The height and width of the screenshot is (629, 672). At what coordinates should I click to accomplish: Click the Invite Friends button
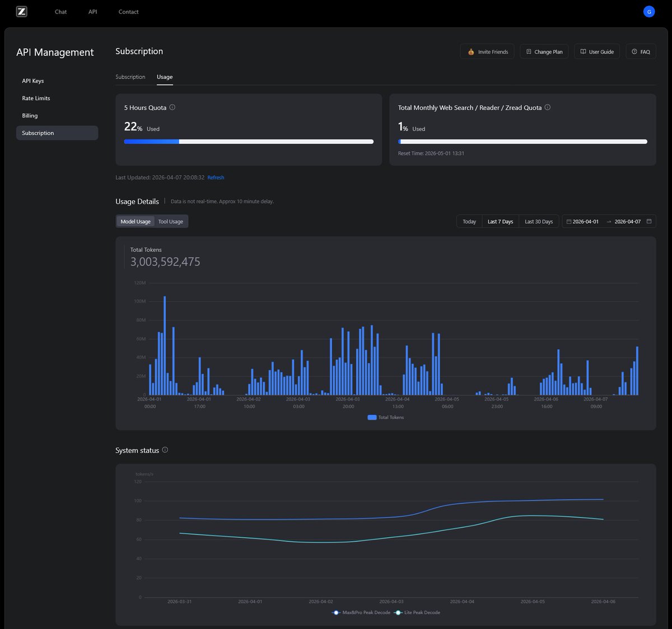pyautogui.click(x=487, y=51)
